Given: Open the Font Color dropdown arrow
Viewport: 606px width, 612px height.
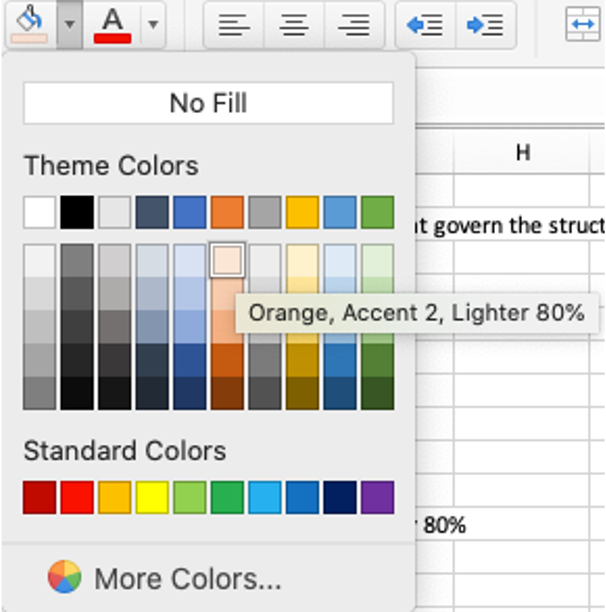Looking at the screenshot, I should point(152,23).
